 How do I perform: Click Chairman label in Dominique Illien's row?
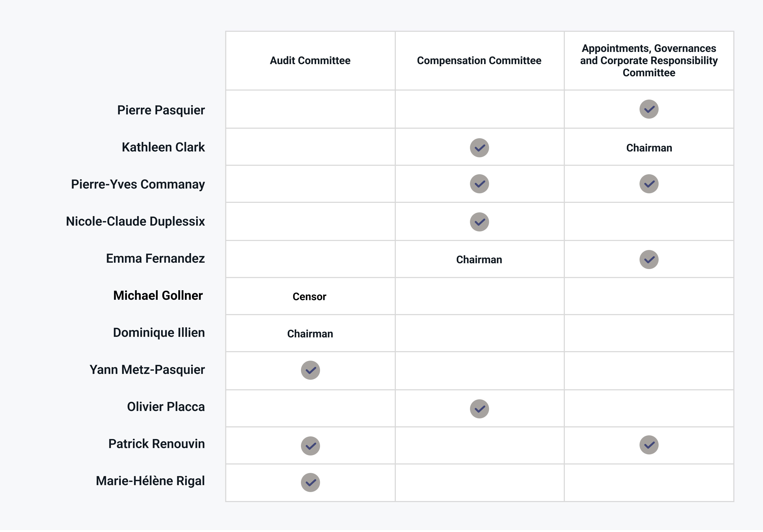(310, 334)
